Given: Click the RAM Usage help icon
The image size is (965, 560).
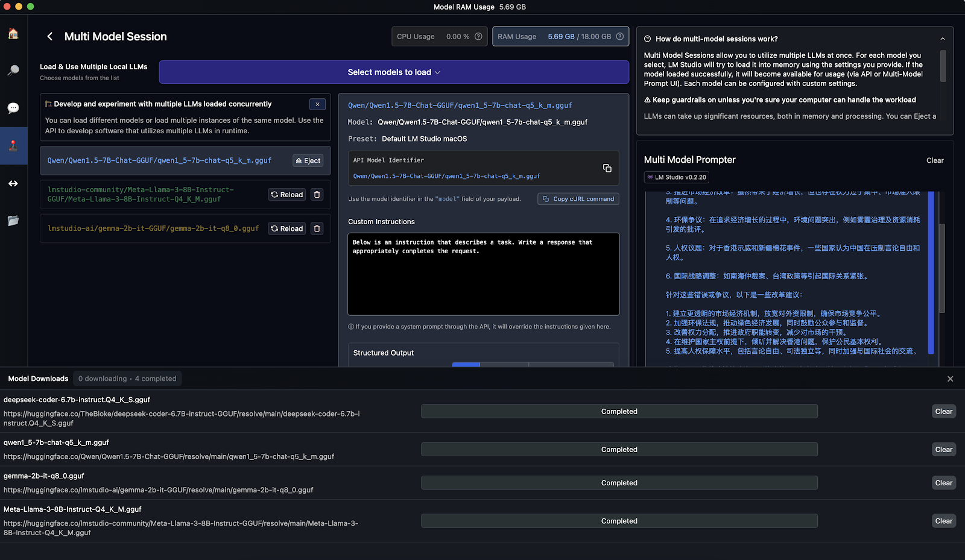Looking at the screenshot, I should [x=619, y=36].
